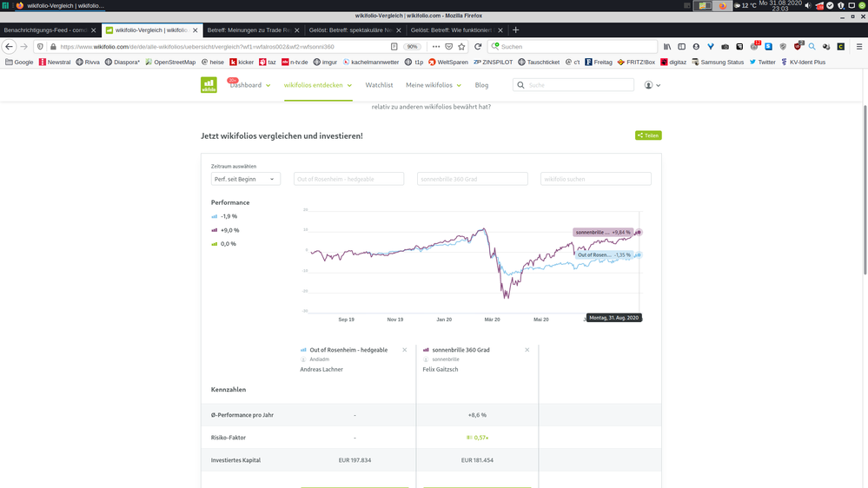Open the Firefox hamburger menu
Viewport: 868px width, 488px height.
[858, 47]
